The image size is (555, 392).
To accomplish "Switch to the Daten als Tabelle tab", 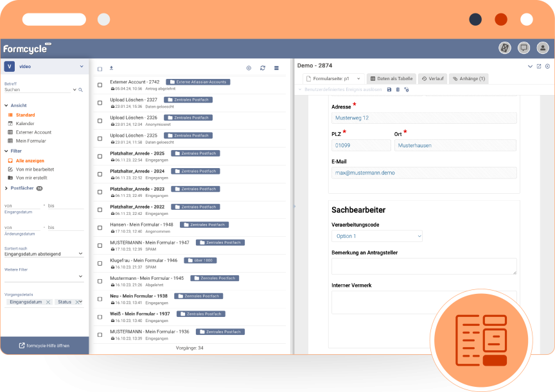I will coord(391,78).
